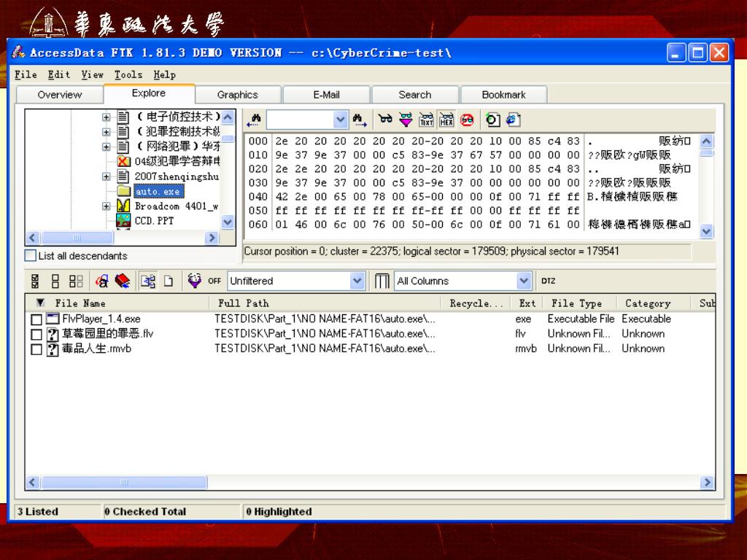Image resolution: width=747 pixels, height=560 pixels.
Task: Open the Edit menu
Action: click(x=59, y=75)
